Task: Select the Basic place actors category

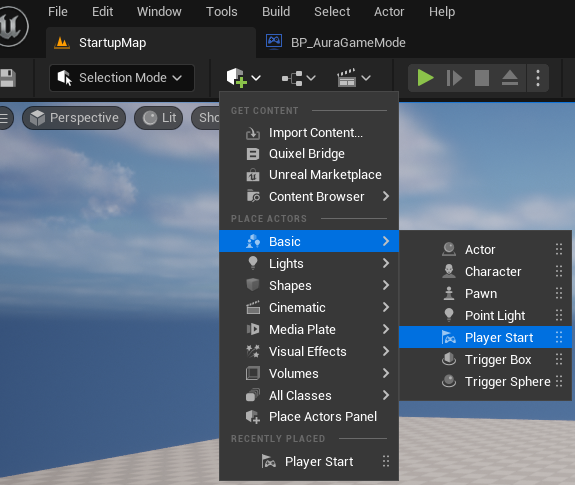Action: (309, 241)
